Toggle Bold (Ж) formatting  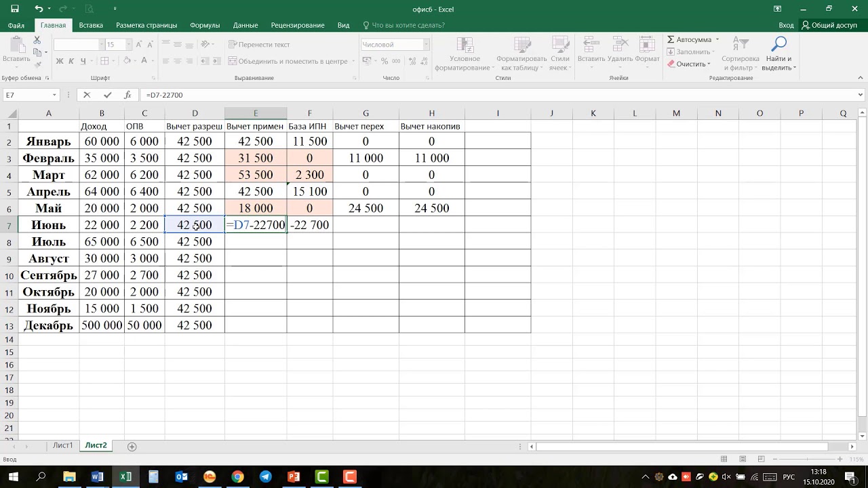(59, 61)
